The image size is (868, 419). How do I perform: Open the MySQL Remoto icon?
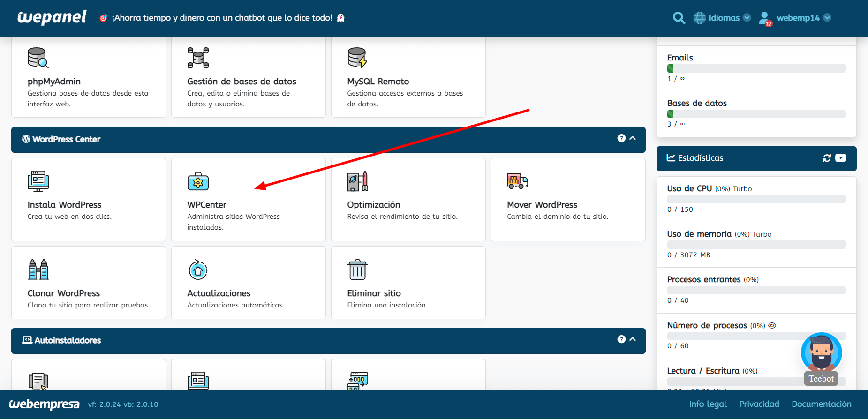coord(357,58)
